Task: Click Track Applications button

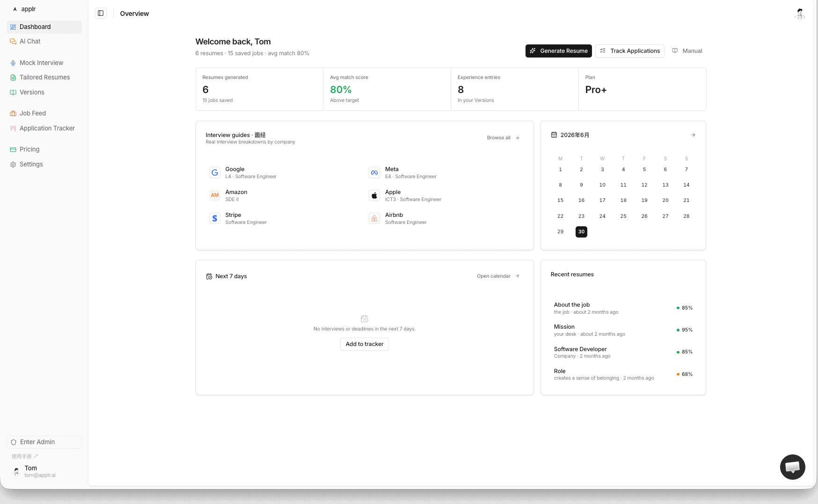Action: pos(630,51)
